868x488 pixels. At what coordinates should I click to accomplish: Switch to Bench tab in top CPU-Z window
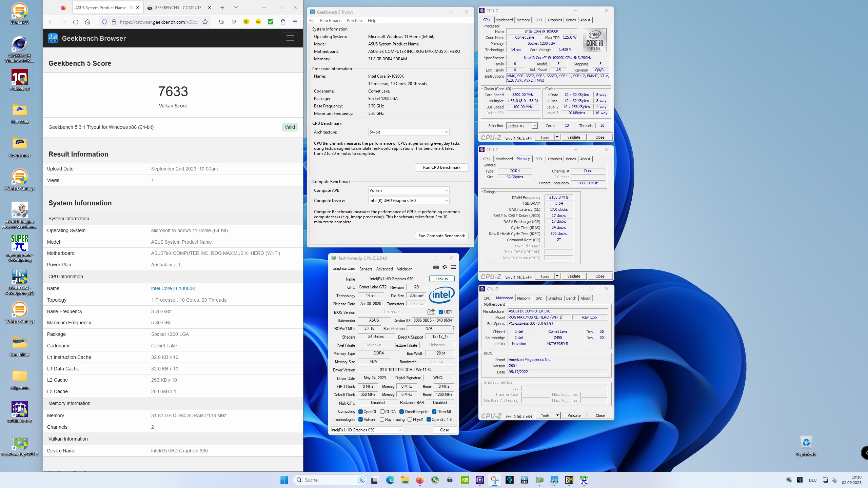pyautogui.click(x=571, y=20)
